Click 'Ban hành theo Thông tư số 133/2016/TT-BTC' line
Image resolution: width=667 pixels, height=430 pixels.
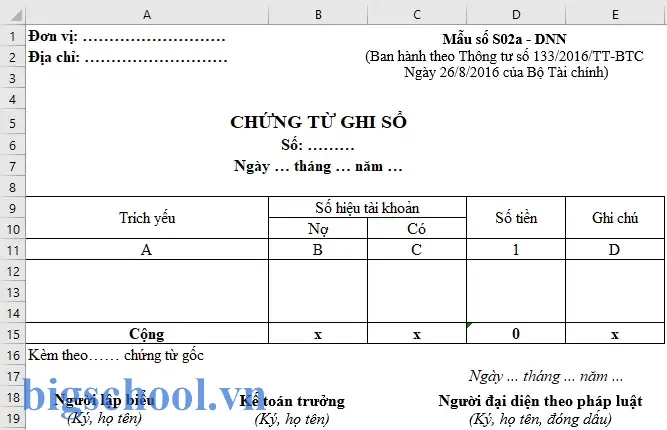pyautogui.click(x=505, y=56)
